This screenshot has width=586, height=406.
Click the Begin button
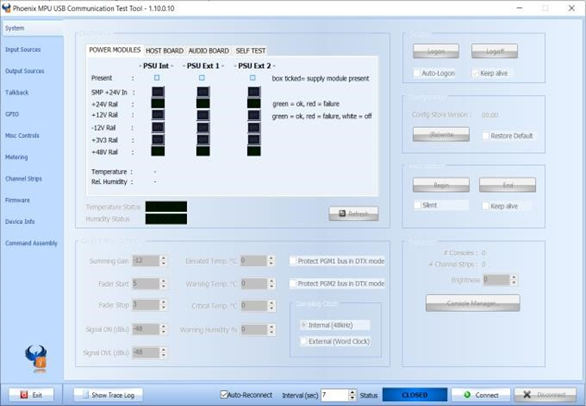click(441, 185)
